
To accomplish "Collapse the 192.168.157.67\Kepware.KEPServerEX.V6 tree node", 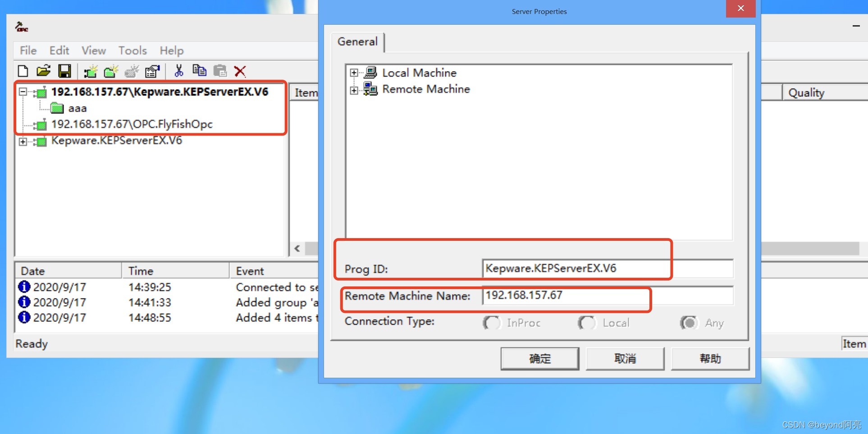I will pos(23,92).
